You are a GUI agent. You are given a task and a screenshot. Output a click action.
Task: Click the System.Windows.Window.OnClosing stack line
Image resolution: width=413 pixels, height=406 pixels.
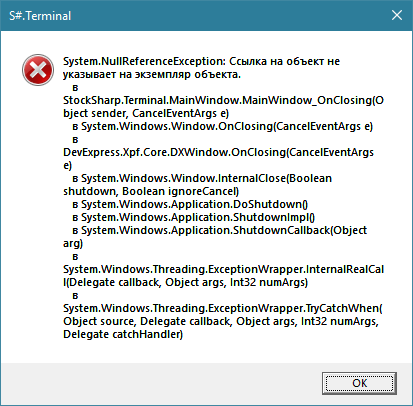(x=222, y=126)
